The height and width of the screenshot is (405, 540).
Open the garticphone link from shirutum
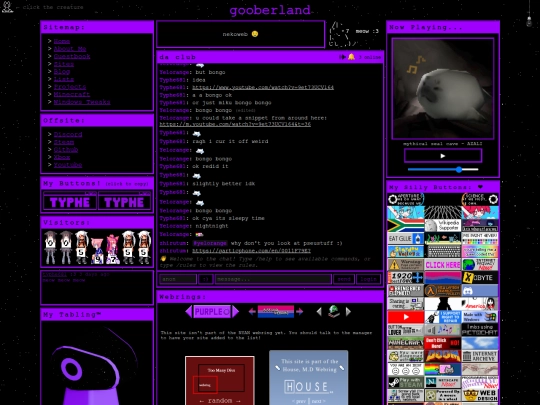251,251
